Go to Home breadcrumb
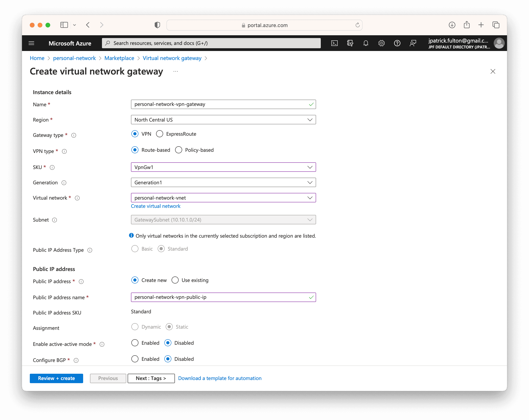Screen dimensions: 529x420 coord(37,58)
